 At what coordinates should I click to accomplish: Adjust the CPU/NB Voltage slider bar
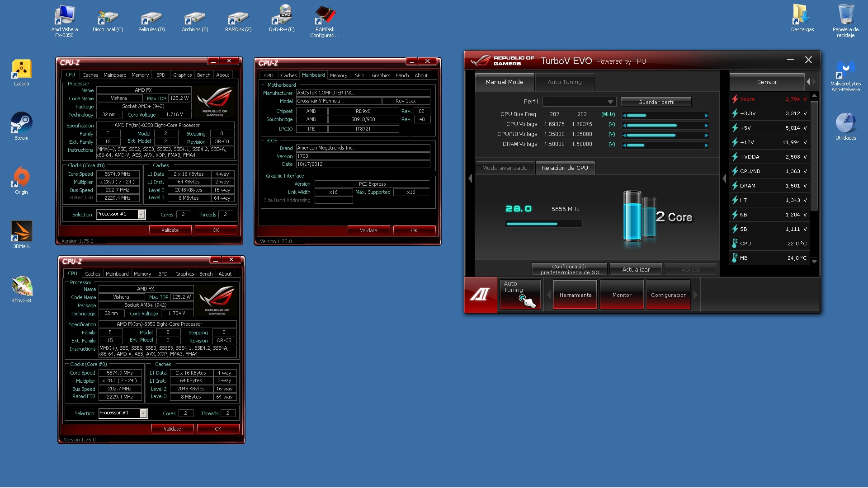point(665,135)
